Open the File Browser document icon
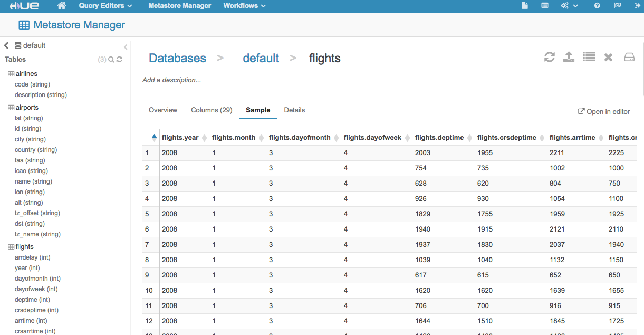Viewport: 644px width, 335px height. 524,6
